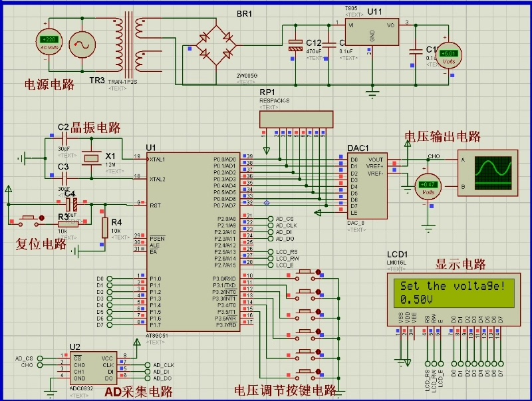The height and width of the screenshot is (401, 532).
Task: Click the ground symbol under regulator U11
Action: [372, 93]
